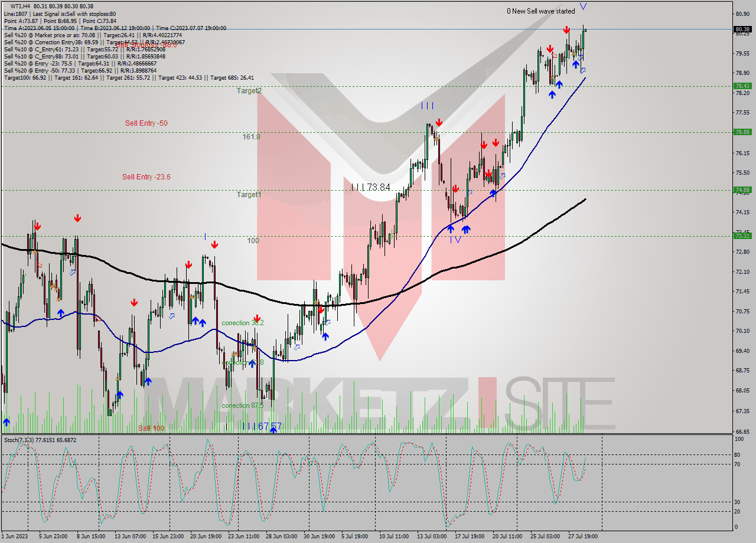Screen dimensions: 756x543
Task: Click the '17 Jul 19:00' date axis label
Action: [470, 537]
